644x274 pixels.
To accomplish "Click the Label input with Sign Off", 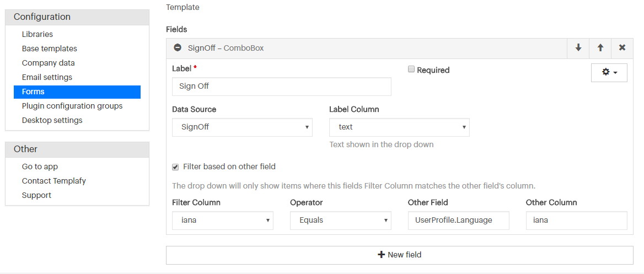I will pyautogui.click(x=282, y=87).
